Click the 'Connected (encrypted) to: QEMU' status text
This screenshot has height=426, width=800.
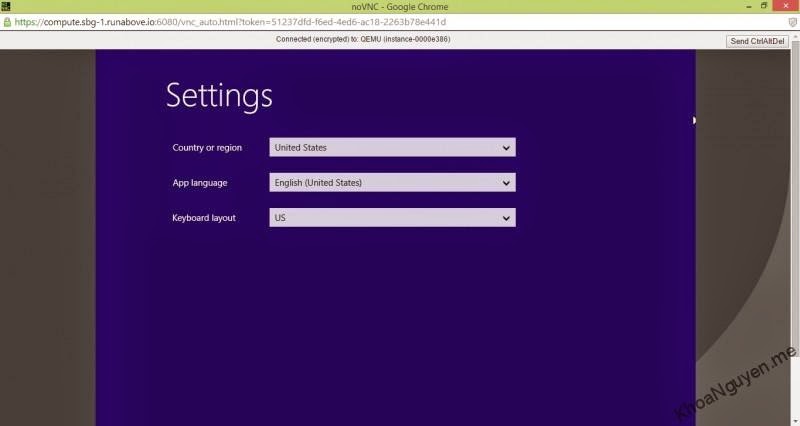363,39
